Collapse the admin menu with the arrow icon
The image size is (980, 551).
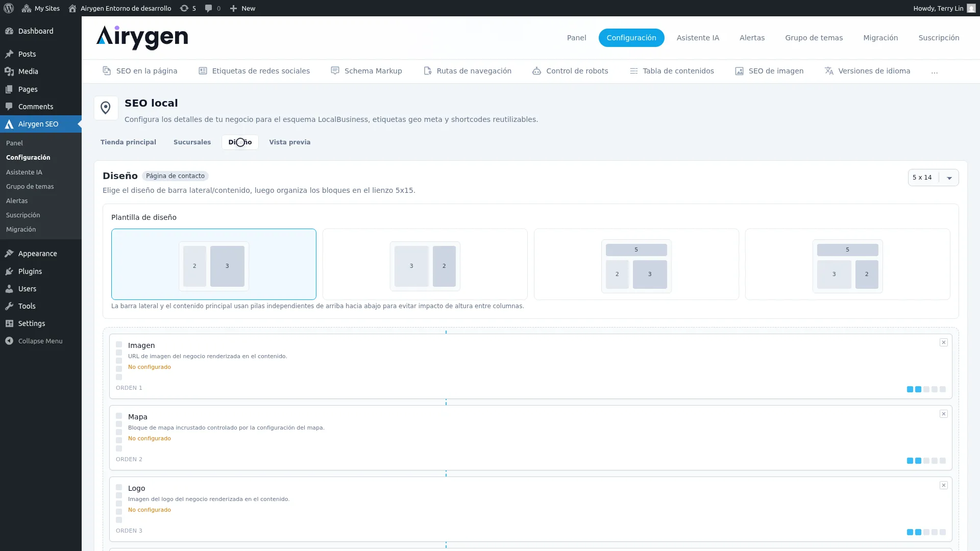(x=9, y=341)
